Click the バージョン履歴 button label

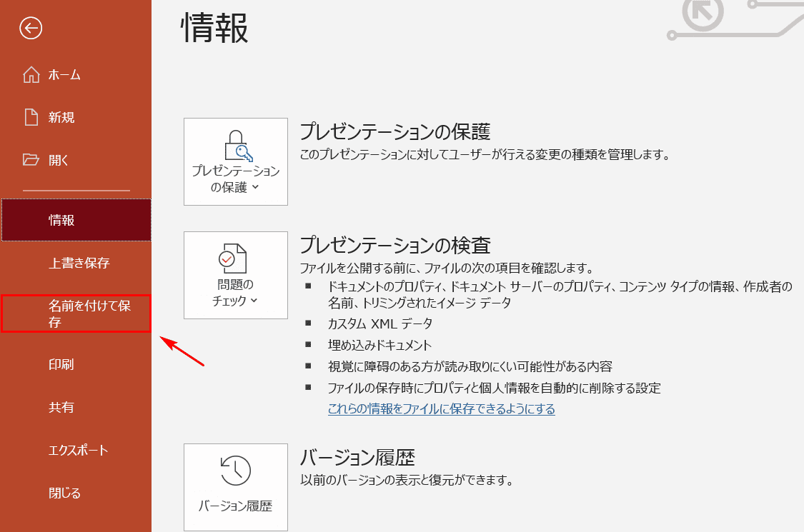pos(235,506)
